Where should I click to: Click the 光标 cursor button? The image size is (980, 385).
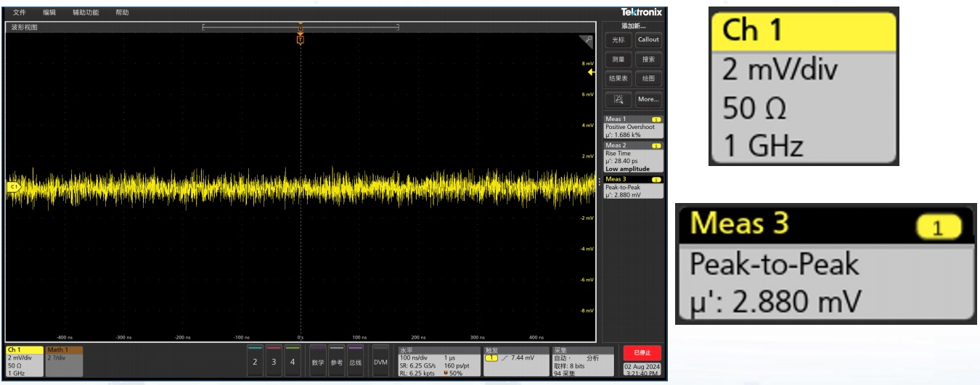coord(618,40)
